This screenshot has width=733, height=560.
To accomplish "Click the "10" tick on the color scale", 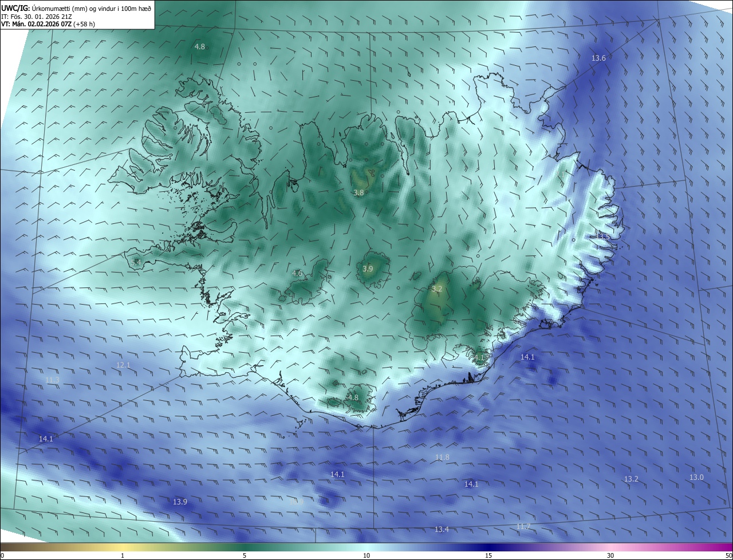I will [366, 555].
